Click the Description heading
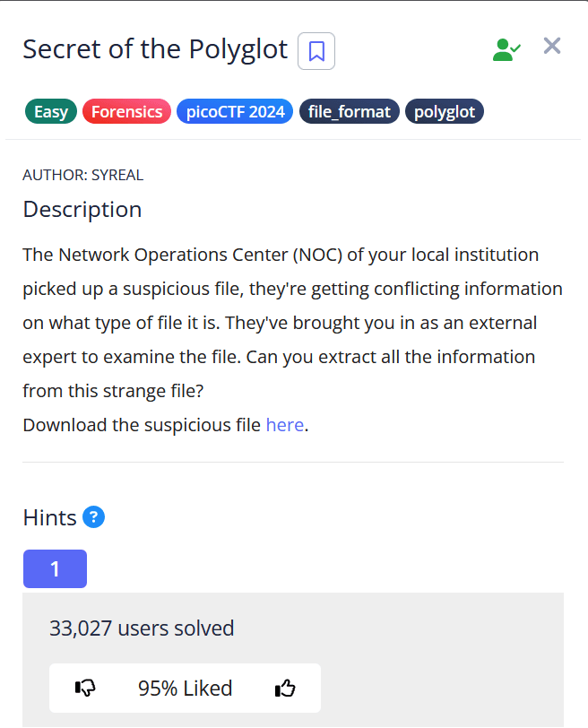The width and height of the screenshot is (588, 728). tap(82, 210)
